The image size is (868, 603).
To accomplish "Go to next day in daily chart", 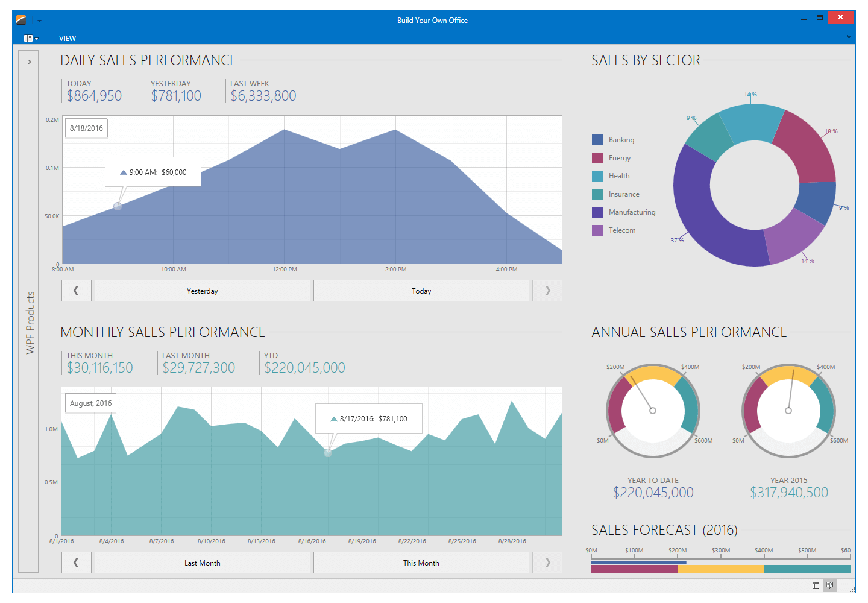I will pos(547,291).
